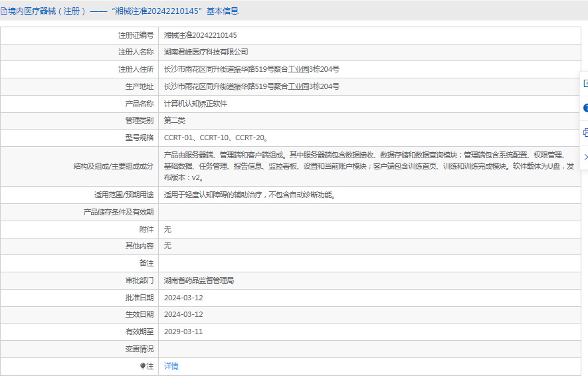Click the address value in 注册人住所 row
Image resolution: width=588 pixels, height=382 pixels.
tap(252, 69)
